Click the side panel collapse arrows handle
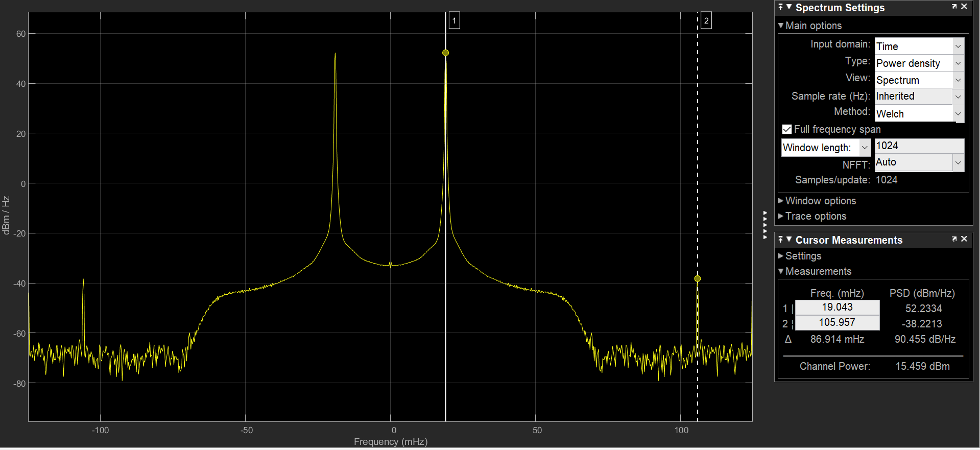Viewport: 980px width, 450px height. tap(764, 225)
